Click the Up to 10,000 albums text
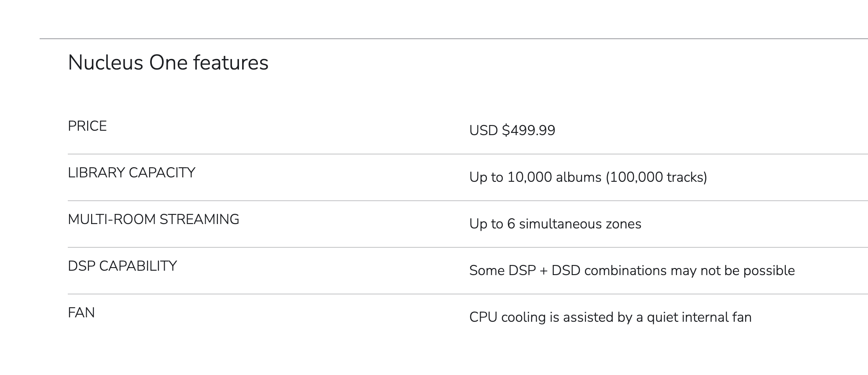 (x=535, y=177)
